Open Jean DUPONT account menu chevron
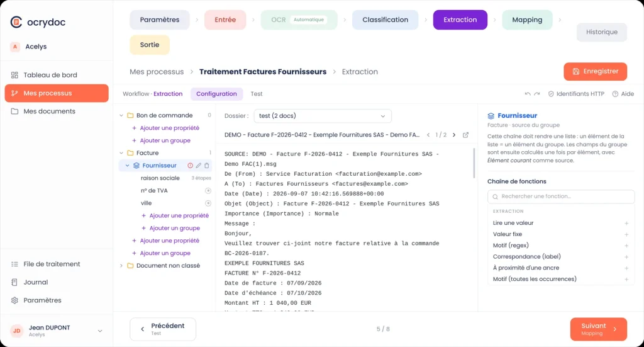The image size is (644, 347). click(x=100, y=331)
